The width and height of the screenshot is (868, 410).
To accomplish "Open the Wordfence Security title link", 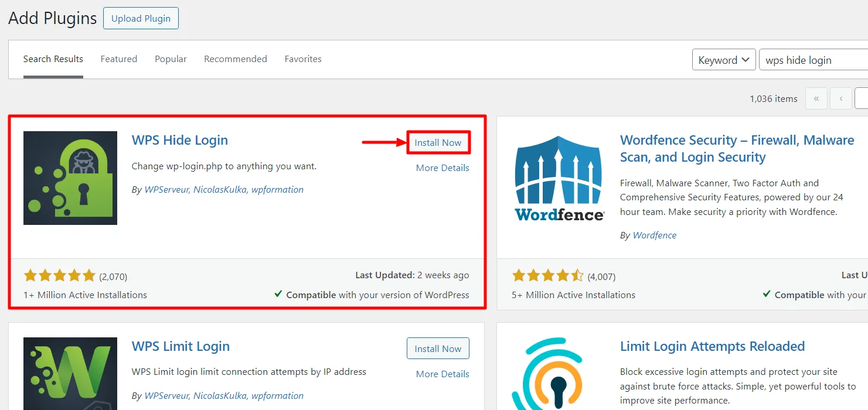I will click(737, 149).
